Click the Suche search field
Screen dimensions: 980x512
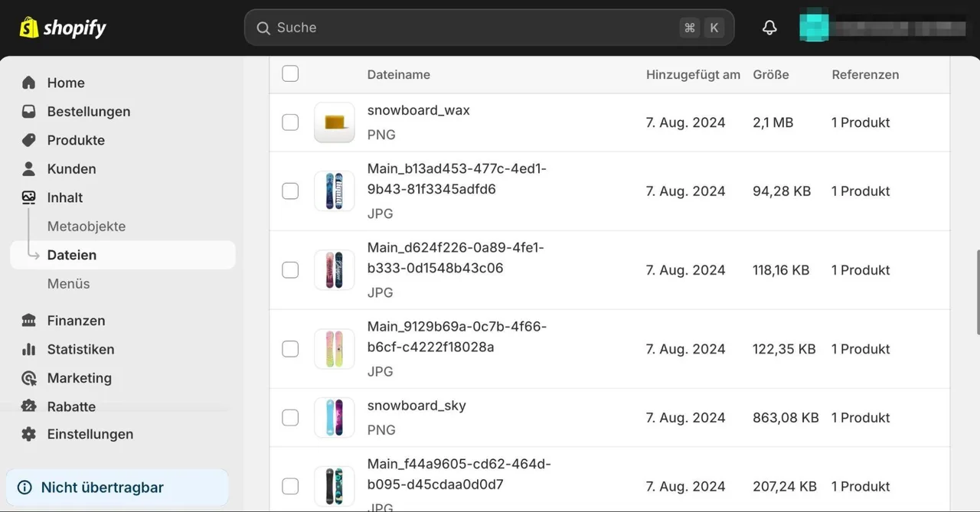[489, 28]
